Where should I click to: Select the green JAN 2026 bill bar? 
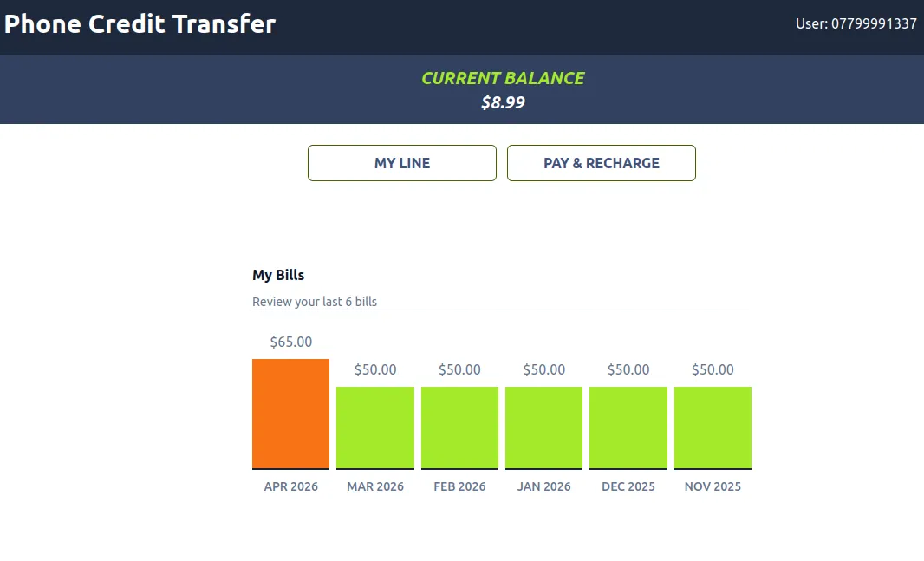[543, 427]
